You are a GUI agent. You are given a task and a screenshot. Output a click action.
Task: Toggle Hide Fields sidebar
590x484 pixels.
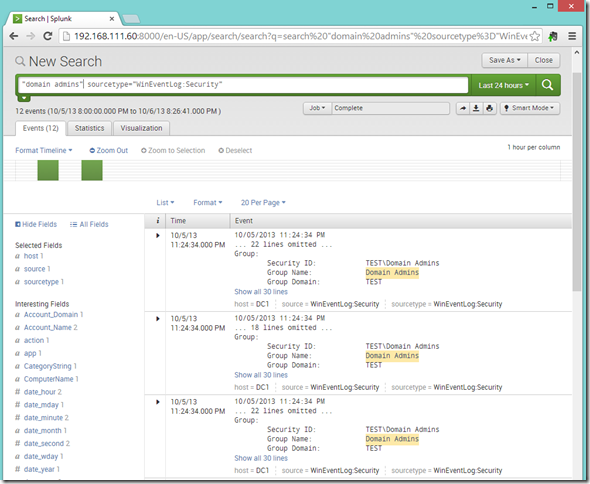pyautogui.click(x=36, y=225)
